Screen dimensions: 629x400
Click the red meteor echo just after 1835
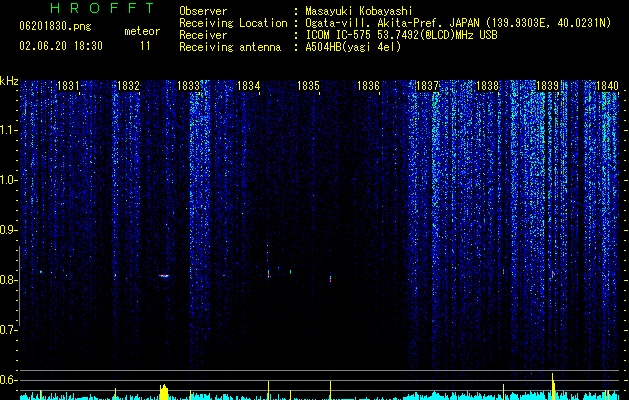331,278
